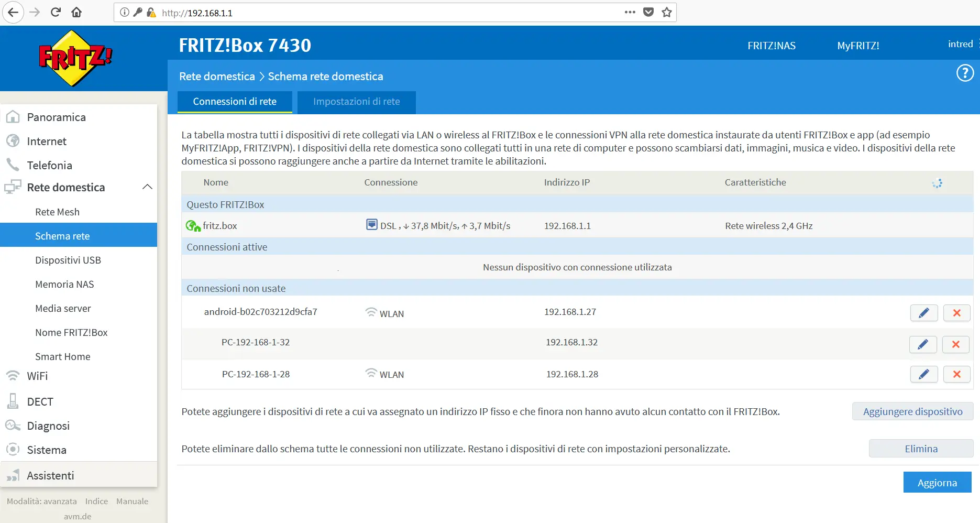This screenshot has height=523, width=980.
Task: Click the Sistema icon in sidebar
Action: pyautogui.click(x=13, y=450)
